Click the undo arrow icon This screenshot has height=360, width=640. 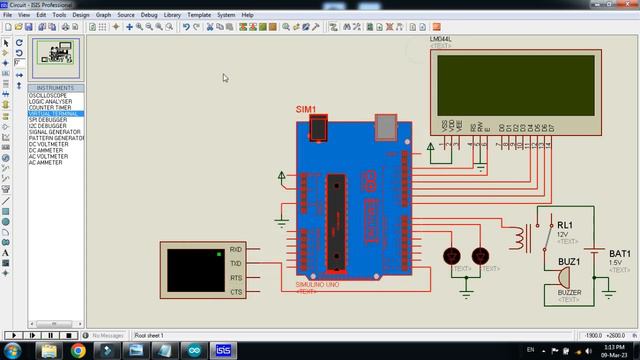click(x=186, y=27)
